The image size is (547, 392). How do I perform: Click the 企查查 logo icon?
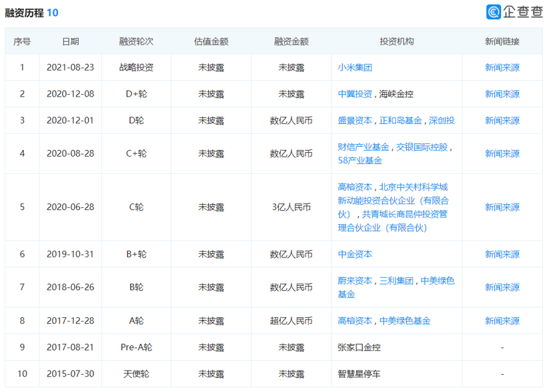point(494,12)
